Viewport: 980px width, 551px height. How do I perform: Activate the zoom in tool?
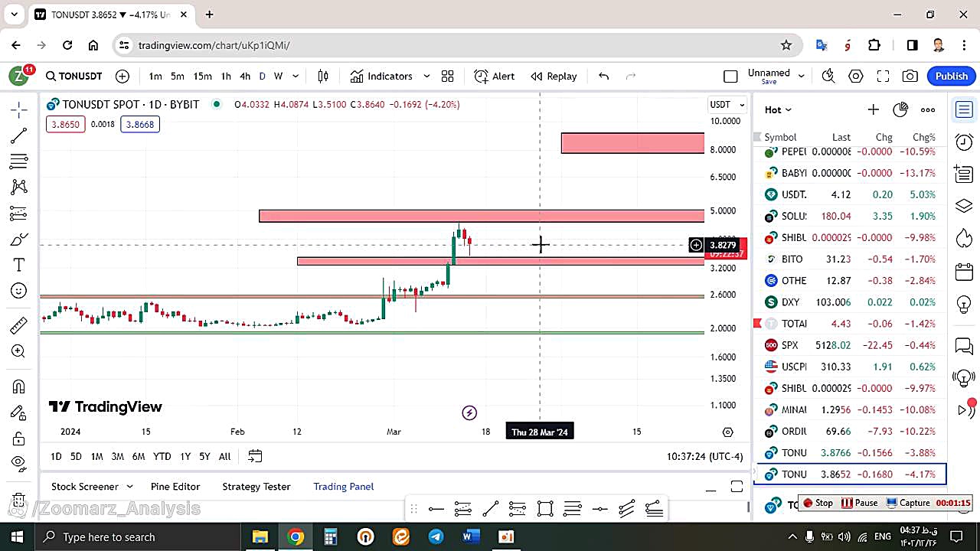pyautogui.click(x=19, y=351)
